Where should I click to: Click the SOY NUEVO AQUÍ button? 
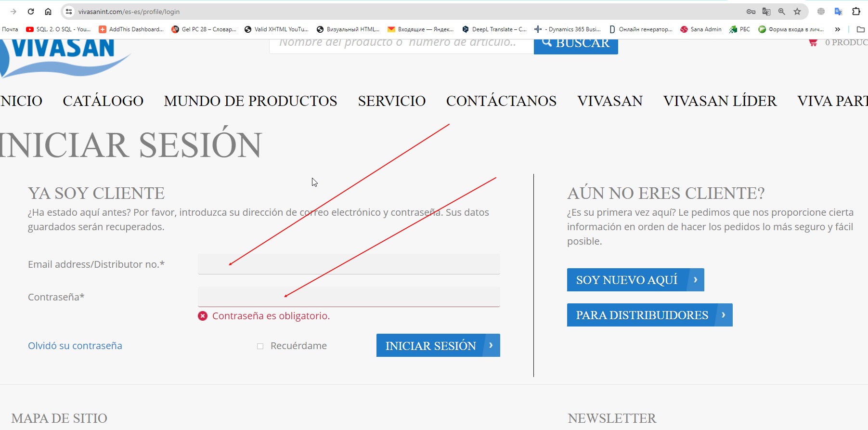pos(635,280)
